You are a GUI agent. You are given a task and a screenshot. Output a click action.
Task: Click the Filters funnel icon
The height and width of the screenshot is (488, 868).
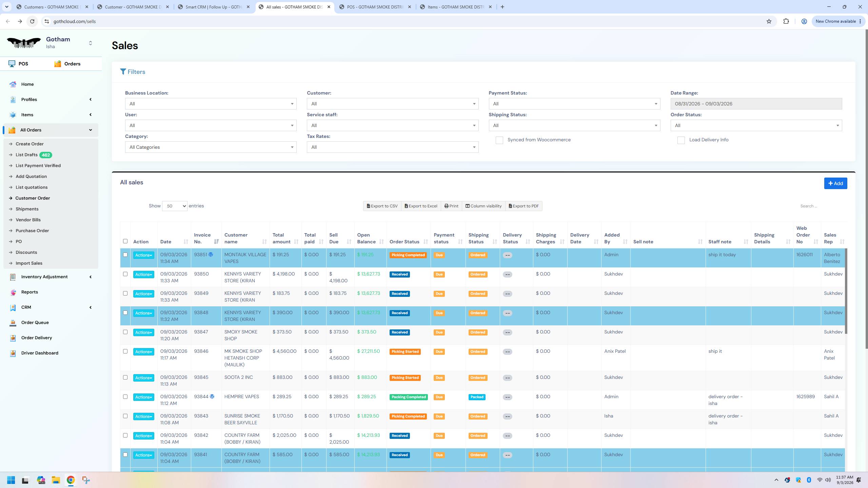123,72
